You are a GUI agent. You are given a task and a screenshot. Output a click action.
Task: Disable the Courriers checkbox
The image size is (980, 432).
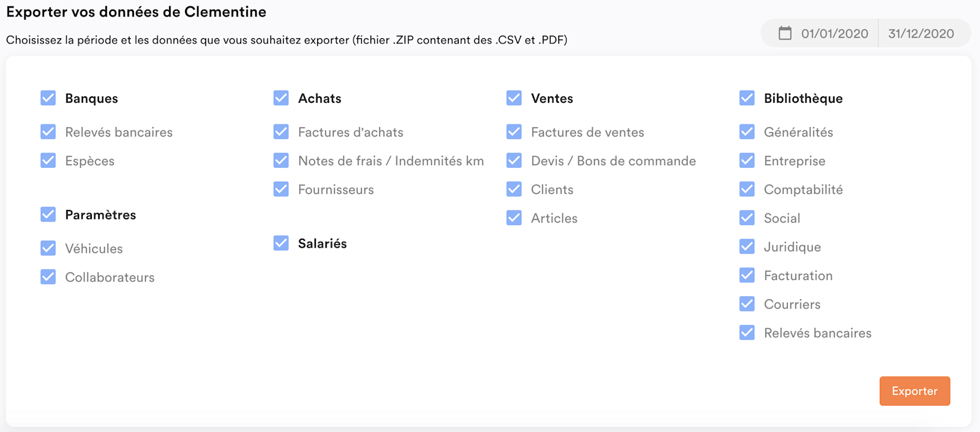pos(747,304)
